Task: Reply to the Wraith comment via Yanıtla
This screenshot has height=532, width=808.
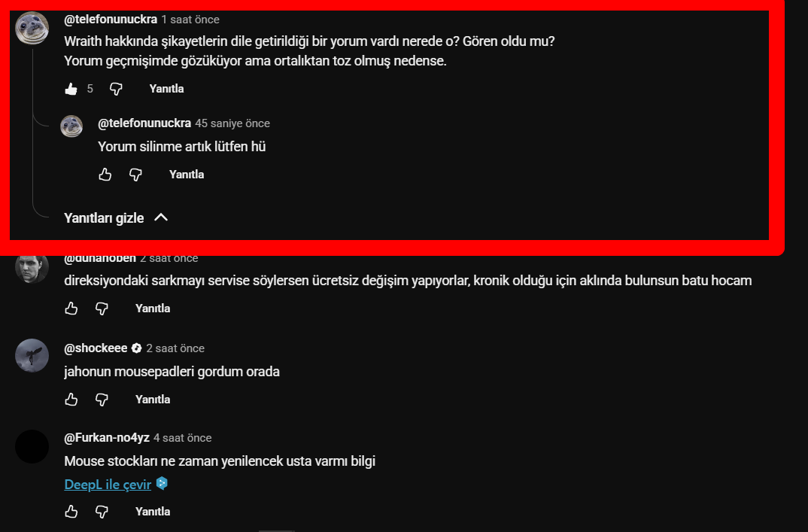Action: pyautogui.click(x=166, y=89)
